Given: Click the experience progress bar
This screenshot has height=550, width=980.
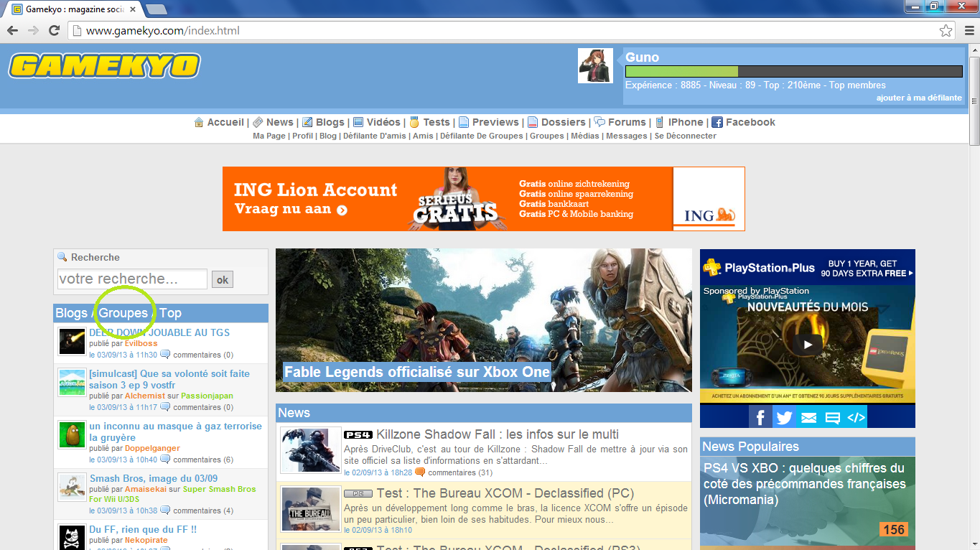Looking at the screenshot, I should click(793, 71).
